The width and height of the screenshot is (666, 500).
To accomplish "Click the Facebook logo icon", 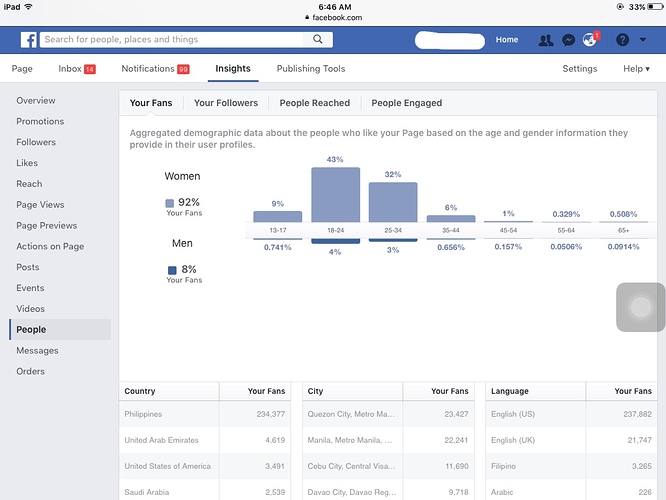I will [28, 40].
